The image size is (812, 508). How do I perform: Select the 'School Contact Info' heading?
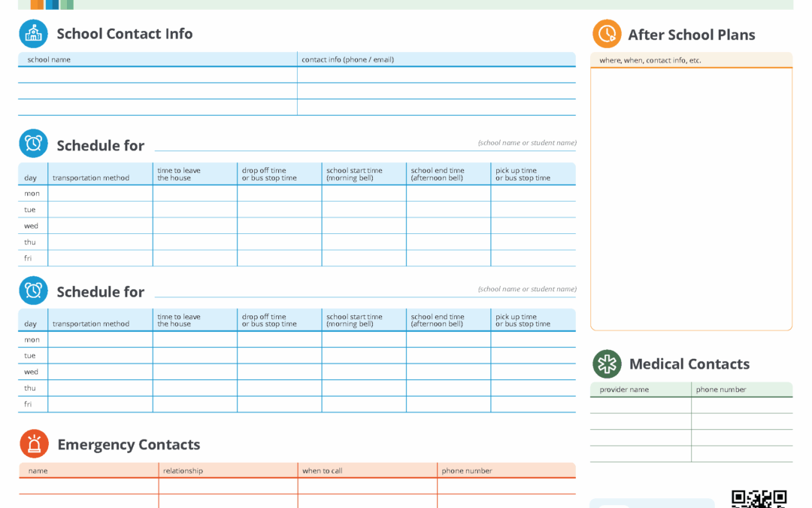pyautogui.click(x=125, y=34)
